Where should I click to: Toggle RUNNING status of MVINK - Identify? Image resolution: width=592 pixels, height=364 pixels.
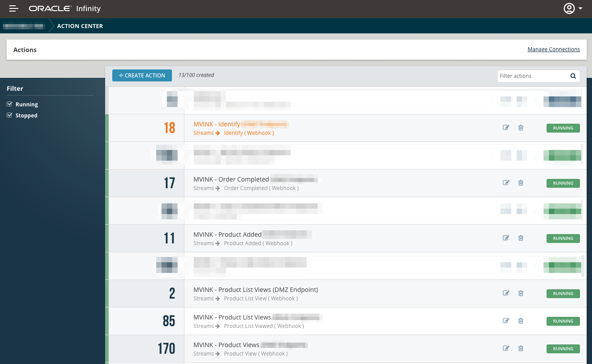563,128
